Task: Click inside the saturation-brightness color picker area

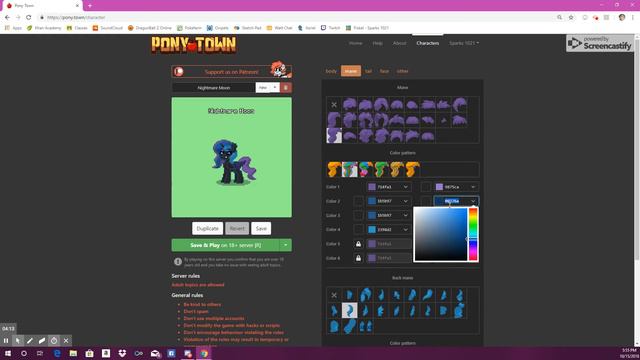Action: click(x=441, y=234)
